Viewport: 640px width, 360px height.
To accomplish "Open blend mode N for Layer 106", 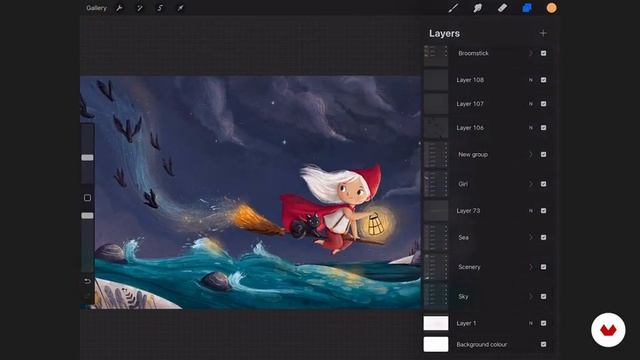I will pos(531,128).
